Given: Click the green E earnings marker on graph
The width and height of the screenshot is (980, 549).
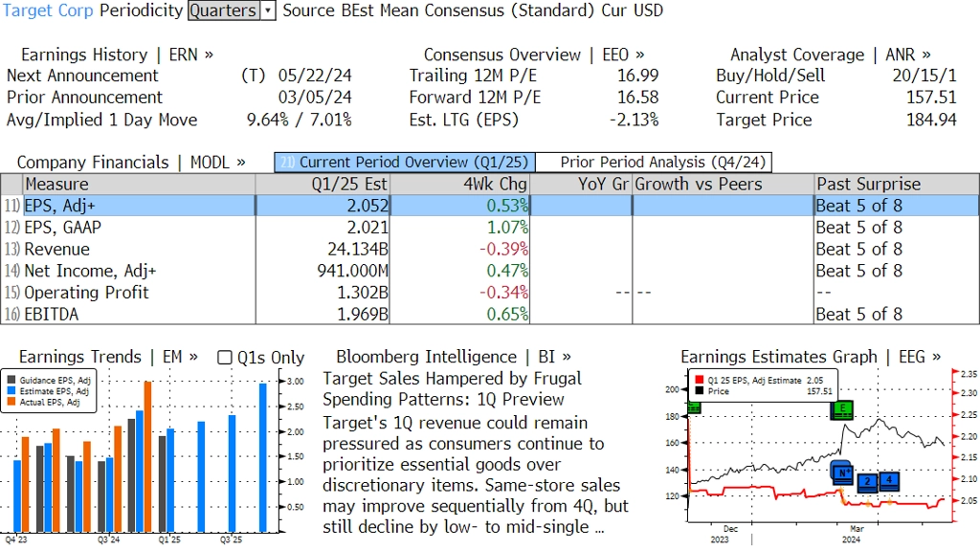Looking at the screenshot, I should (x=843, y=409).
